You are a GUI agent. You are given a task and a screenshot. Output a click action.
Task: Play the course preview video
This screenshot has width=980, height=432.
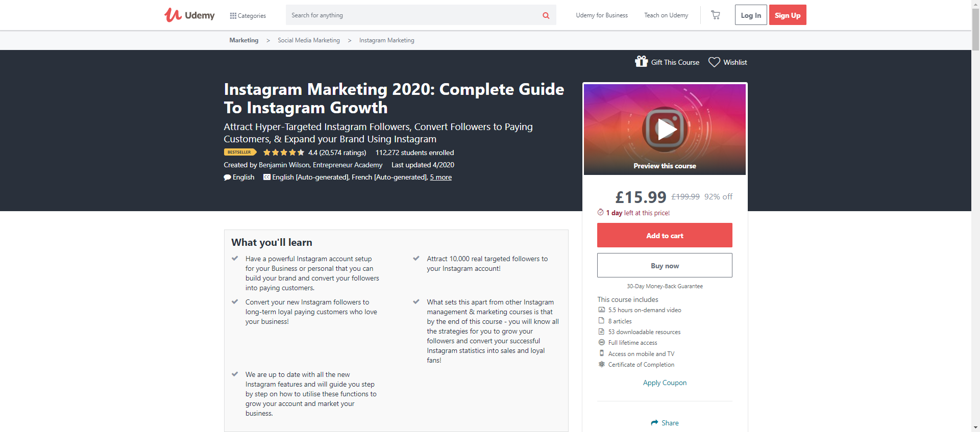[x=665, y=130]
